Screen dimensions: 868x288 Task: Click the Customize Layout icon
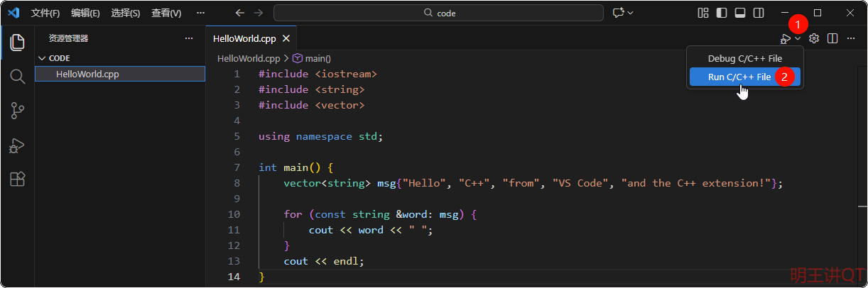(703, 13)
